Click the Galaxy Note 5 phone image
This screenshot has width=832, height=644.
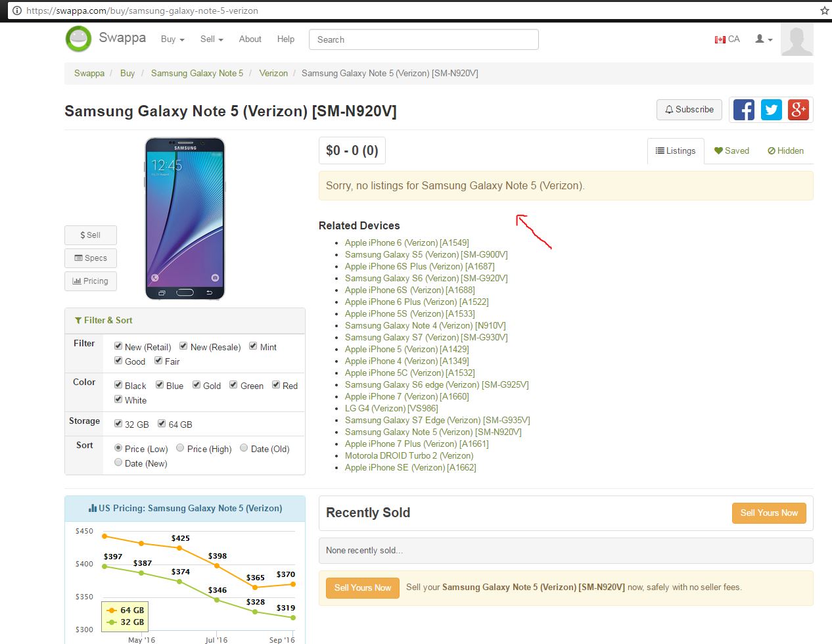coord(185,218)
